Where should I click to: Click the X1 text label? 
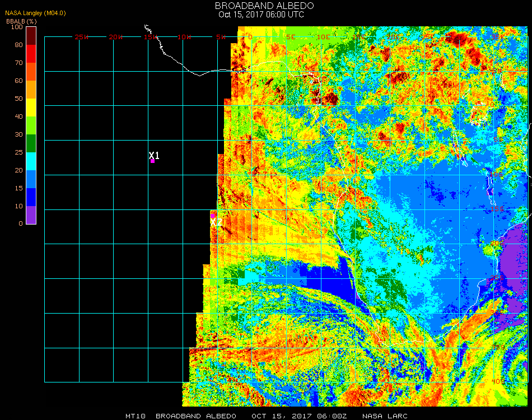[x=154, y=155]
